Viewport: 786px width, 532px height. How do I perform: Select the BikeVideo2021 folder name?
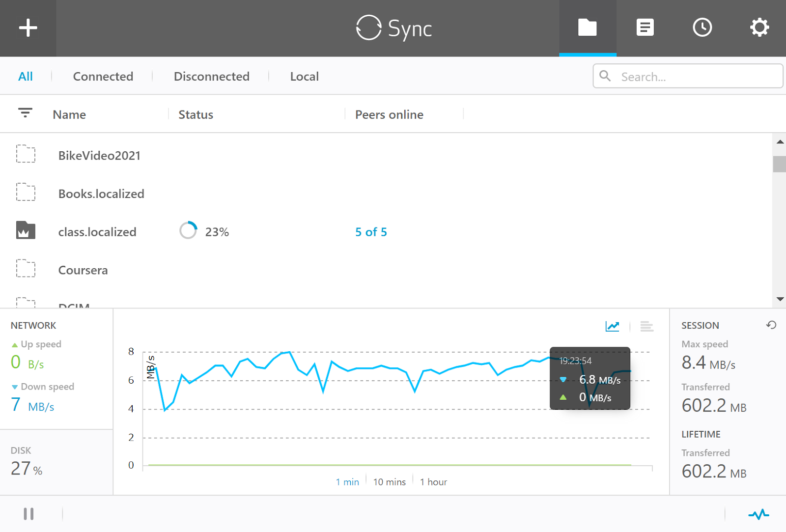[99, 156]
